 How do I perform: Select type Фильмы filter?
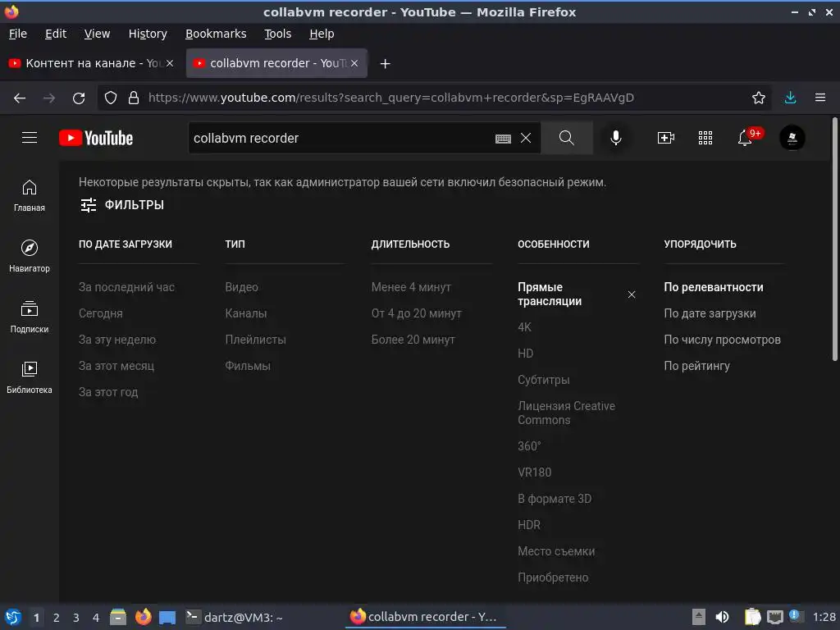tap(248, 366)
